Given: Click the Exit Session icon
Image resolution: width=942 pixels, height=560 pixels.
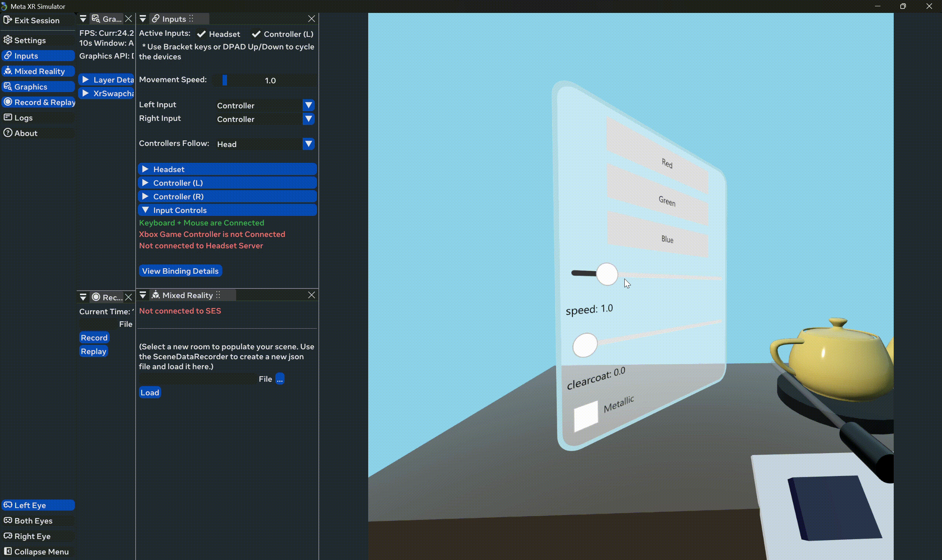Looking at the screenshot, I should (x=7, y=20).
